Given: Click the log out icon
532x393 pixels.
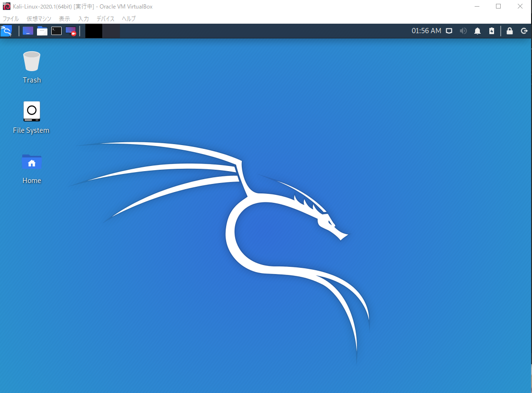Looking at the screenshot, I should tap(524, 31).
